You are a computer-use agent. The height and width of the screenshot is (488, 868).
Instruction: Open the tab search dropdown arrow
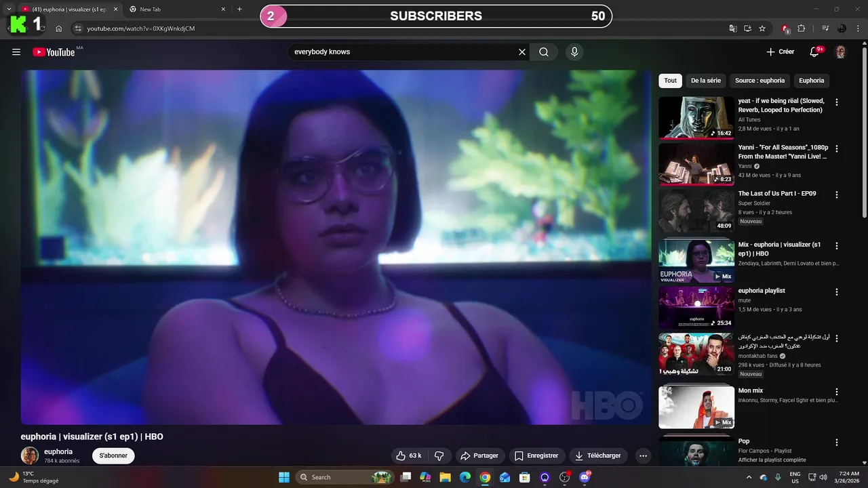pyautogui.click(x=9, y=9)
